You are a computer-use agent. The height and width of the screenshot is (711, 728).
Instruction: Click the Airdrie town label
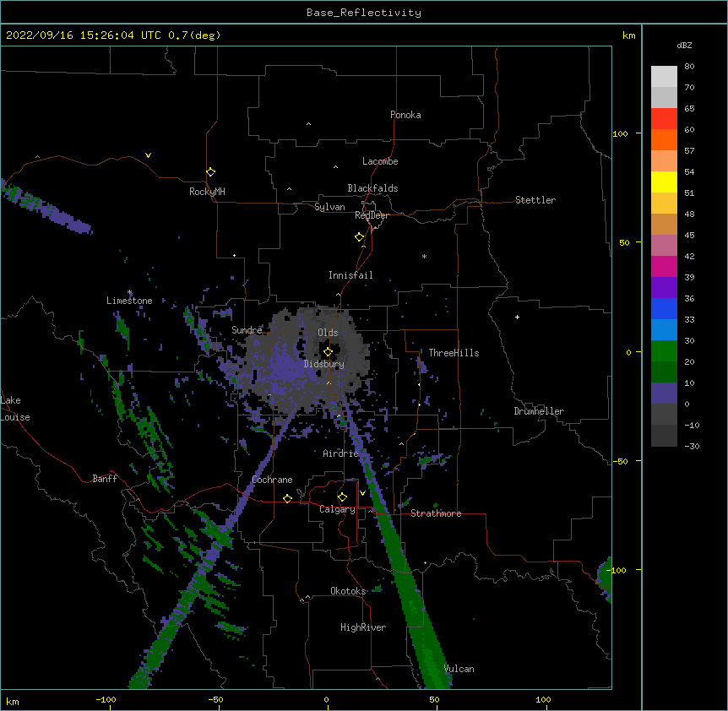pos(340,453)
